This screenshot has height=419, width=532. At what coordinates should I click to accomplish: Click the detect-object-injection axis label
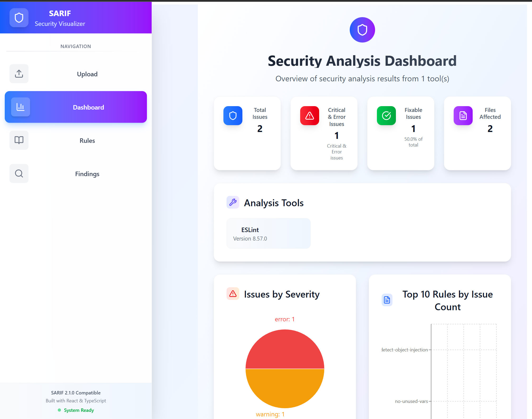pos(404,350)
